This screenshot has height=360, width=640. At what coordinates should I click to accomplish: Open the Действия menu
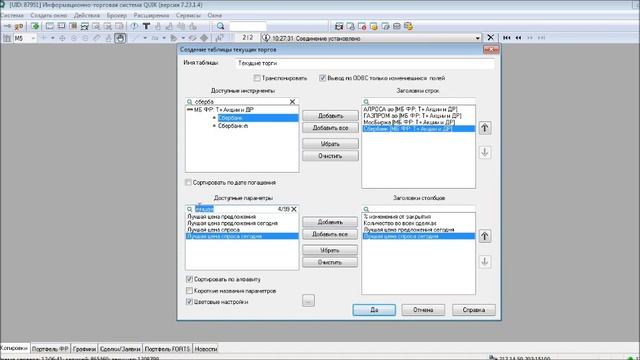pyautogui.click(x=87, y=15)
